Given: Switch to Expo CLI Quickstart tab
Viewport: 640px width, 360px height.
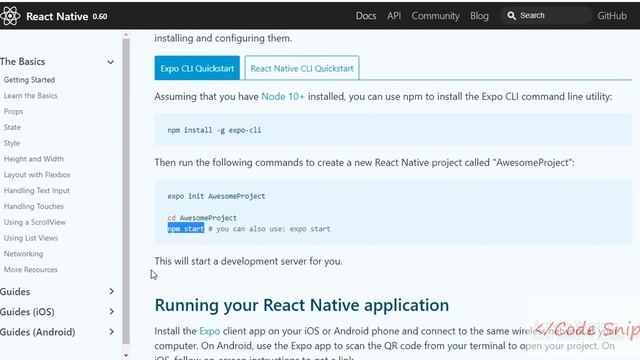Looking at the screenshot, I should pos(197,68).
